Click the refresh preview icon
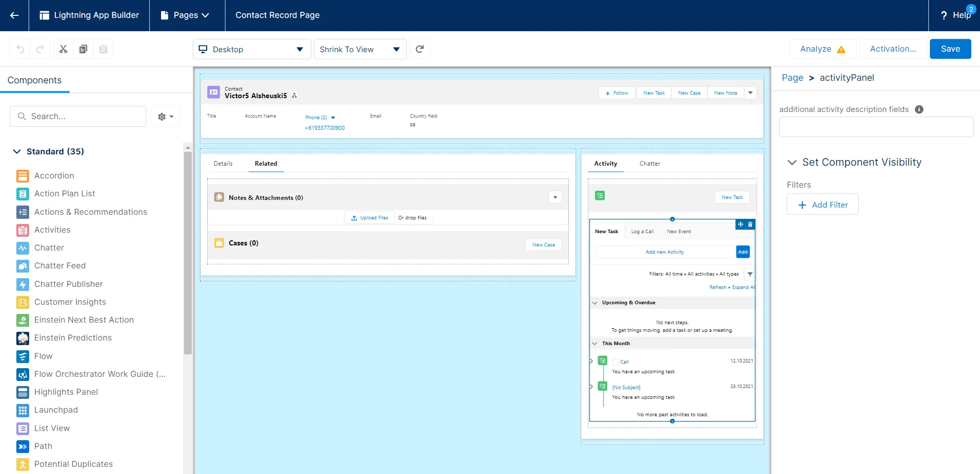The width and height of the screenshot is (980, 474). pyautogui.click(x=419, y=49)
